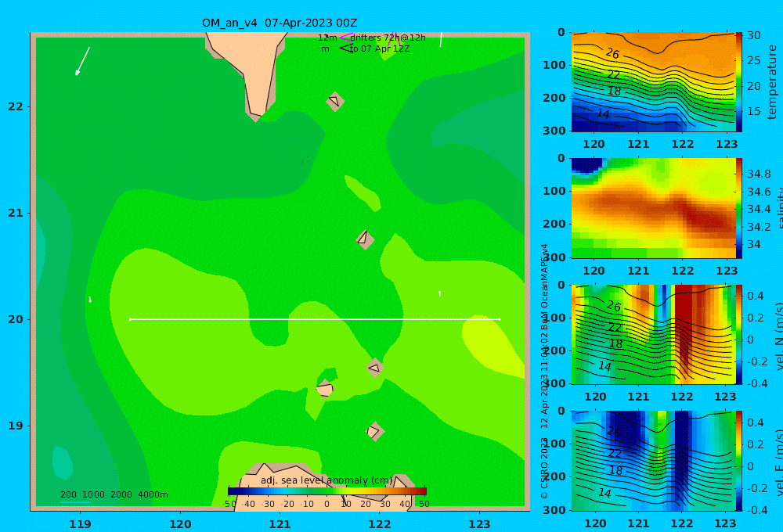Click the '14' contour label in temperature panel
Screen dimensions: 783x532
603,113
